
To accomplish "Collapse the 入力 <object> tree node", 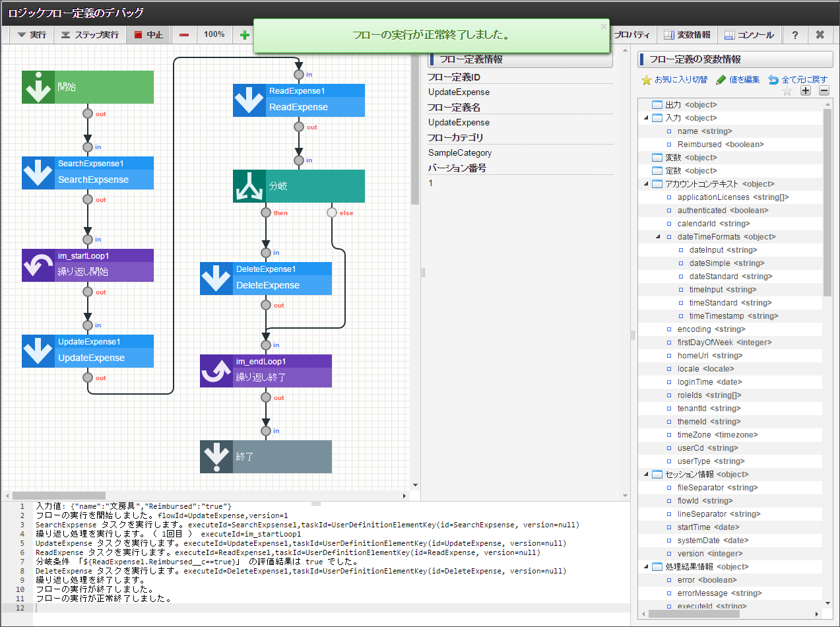I will (x=646, y=118).
